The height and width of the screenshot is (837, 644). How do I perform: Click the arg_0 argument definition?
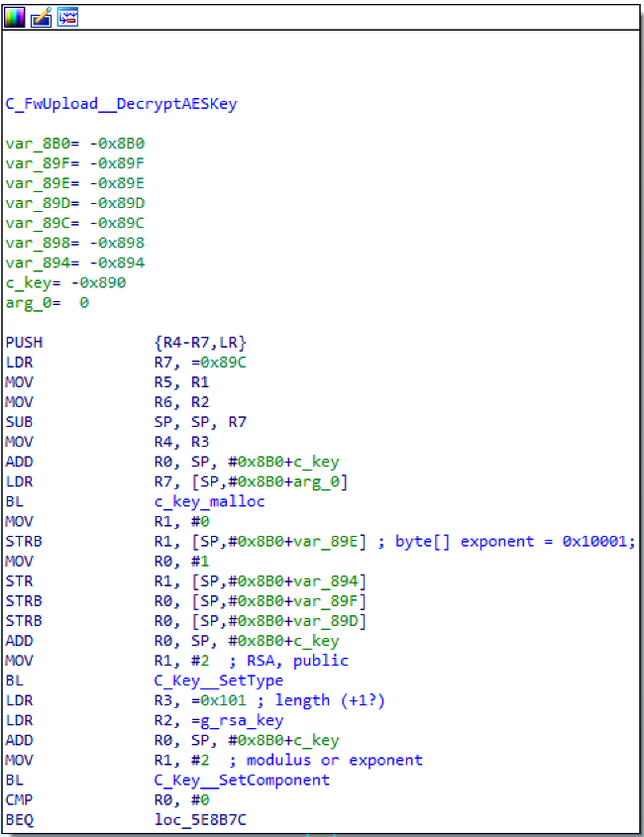pyautogui.click(x=26, y=302)
